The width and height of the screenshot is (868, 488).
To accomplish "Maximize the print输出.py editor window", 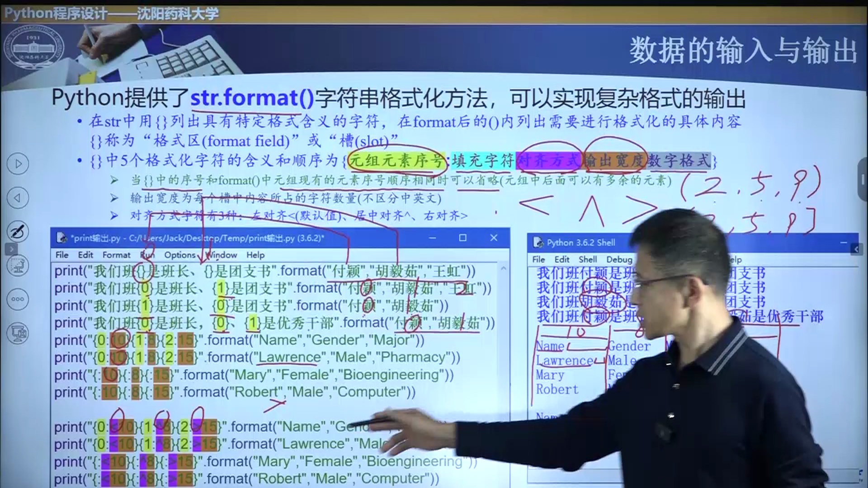I will (x=462, y=238).
